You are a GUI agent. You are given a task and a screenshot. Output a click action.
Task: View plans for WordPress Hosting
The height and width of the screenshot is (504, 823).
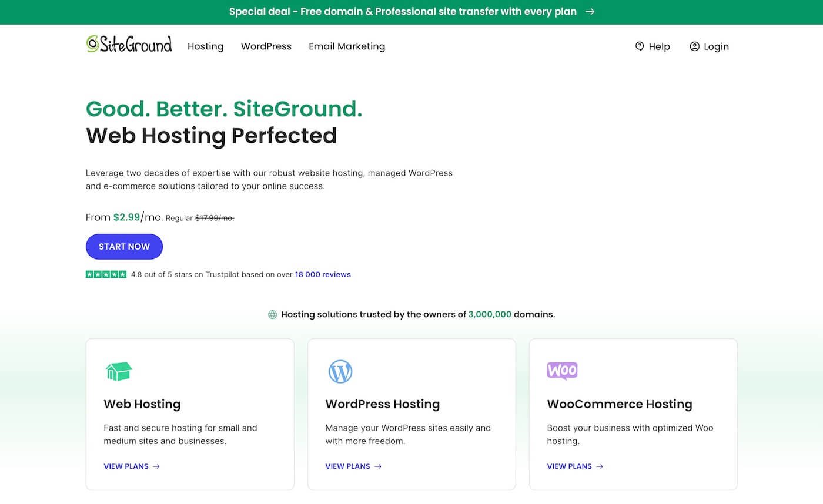point(347,466)
